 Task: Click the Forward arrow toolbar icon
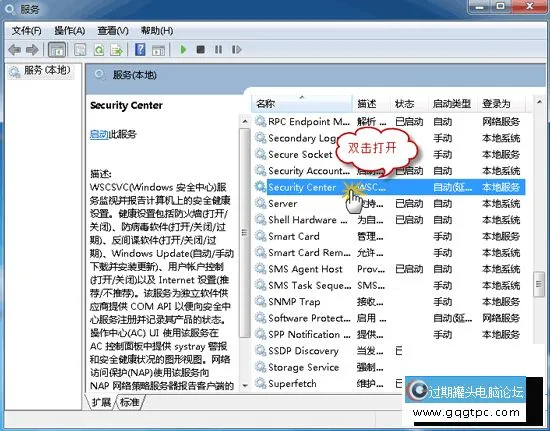(x=32, y=50)
